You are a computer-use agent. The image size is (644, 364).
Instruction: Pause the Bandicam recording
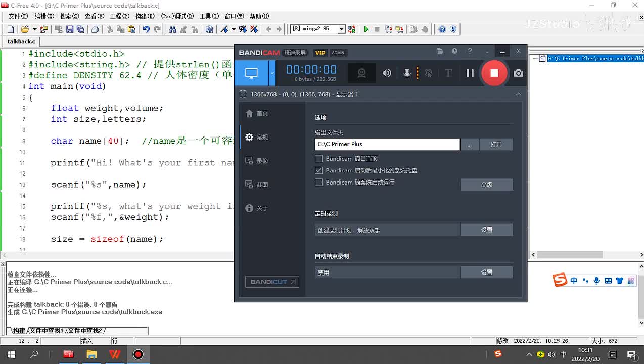(470, 73)
